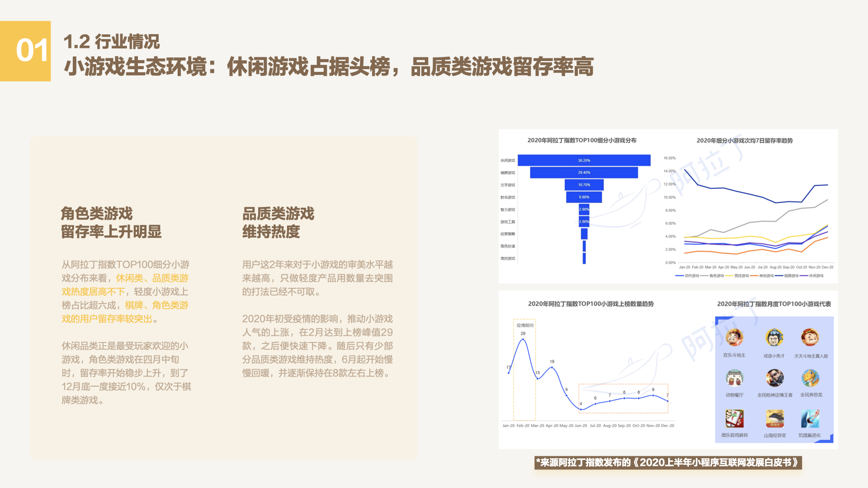Click the 0.00% y-axis label
868x488 pixels.
[670, 263]
